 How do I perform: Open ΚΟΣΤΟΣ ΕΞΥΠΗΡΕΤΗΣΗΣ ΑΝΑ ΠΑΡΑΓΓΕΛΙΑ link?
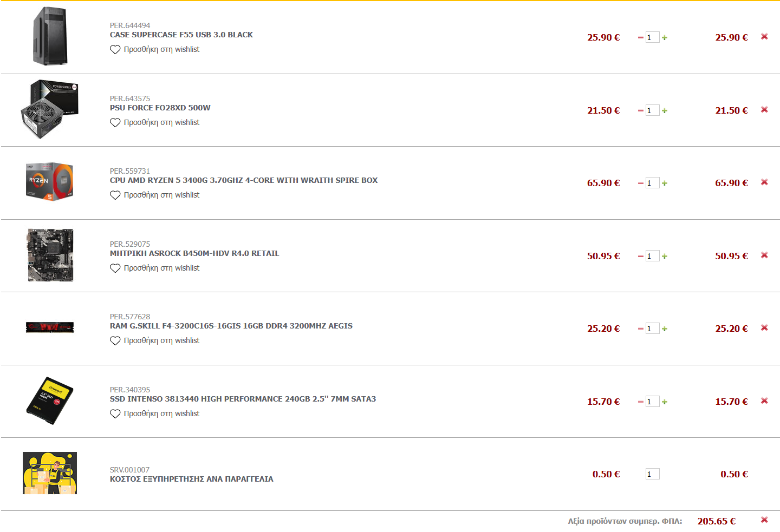click(x=192, y=479)
